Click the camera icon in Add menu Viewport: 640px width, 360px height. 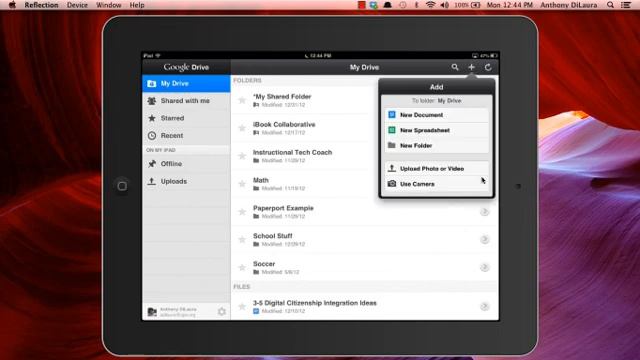click(392, 184)
